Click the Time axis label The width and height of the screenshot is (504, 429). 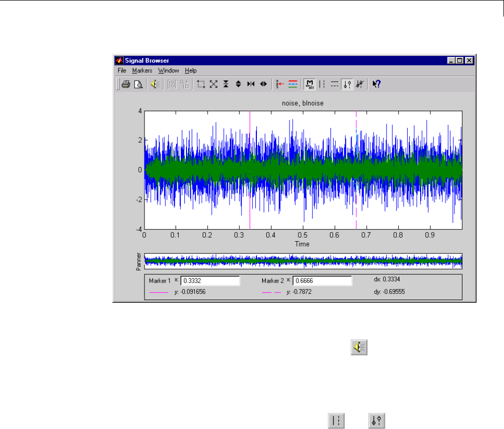coord(302,244)
